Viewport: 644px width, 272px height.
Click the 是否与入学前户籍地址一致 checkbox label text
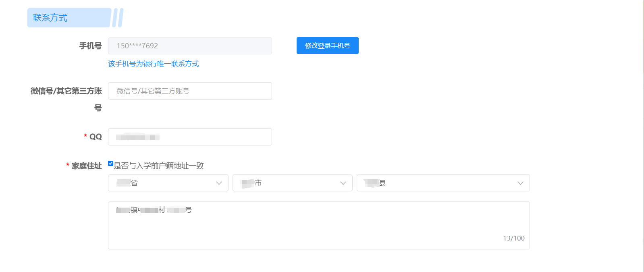click(x=159, y=166)
